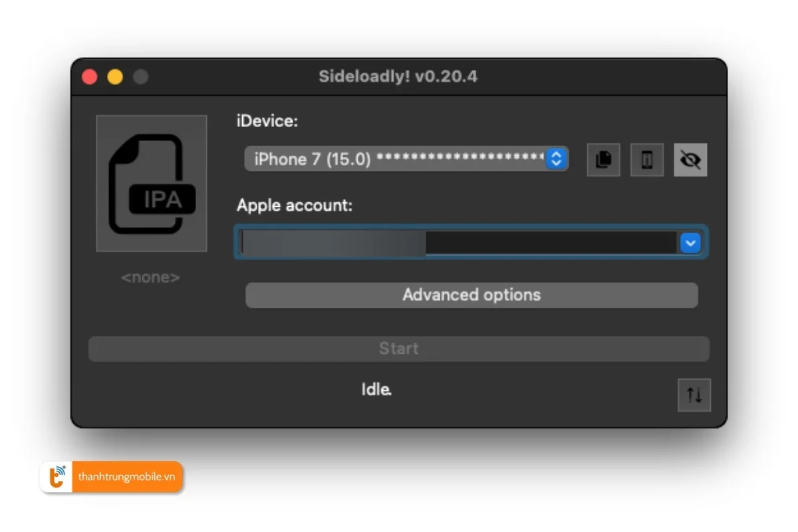Click the <none> label under the IPA icon
Screen dimensions: 798x532
click(150, 277)
